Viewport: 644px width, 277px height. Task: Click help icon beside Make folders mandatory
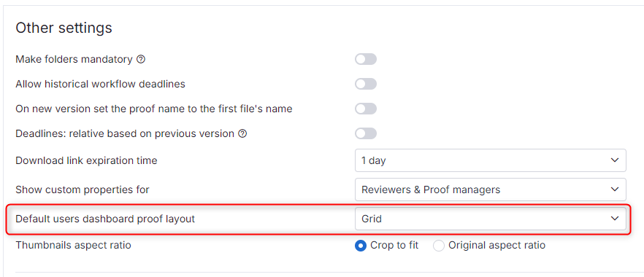(x=141, y=60)
